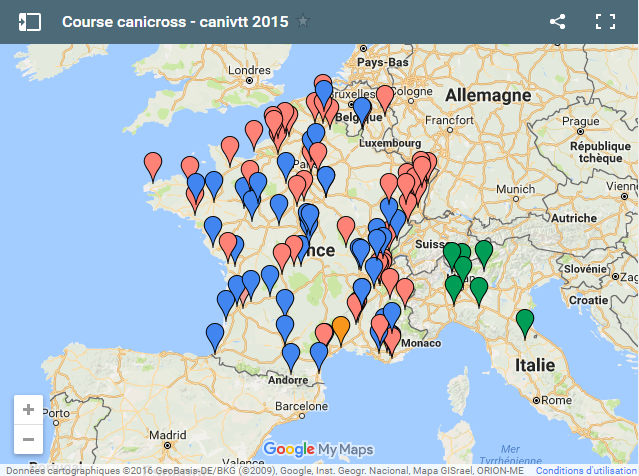Select the pink marker below Pays-Bas label
The image size is (639, 476).
(384, 97)
